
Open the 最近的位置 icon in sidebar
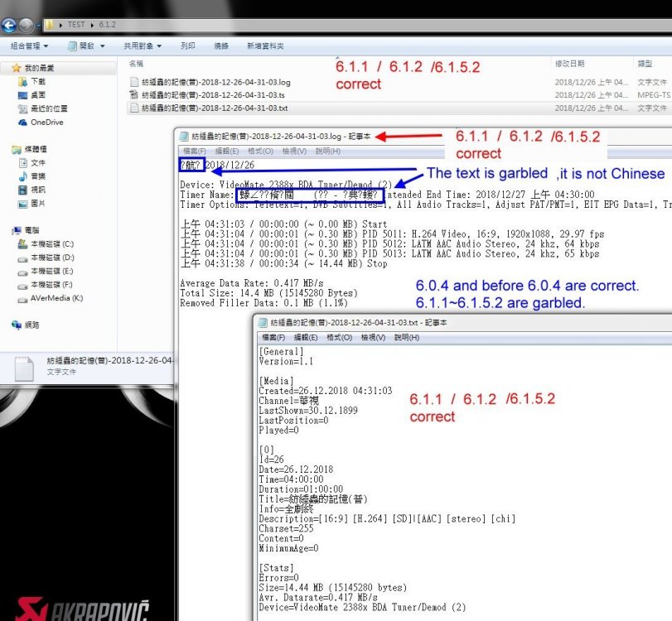point(23,108)
